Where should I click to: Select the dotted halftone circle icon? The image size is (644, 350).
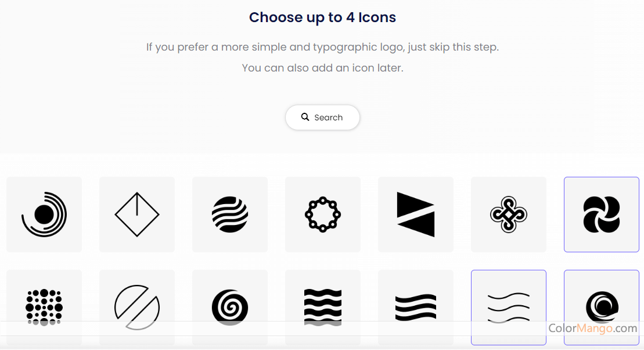point(44,306)
